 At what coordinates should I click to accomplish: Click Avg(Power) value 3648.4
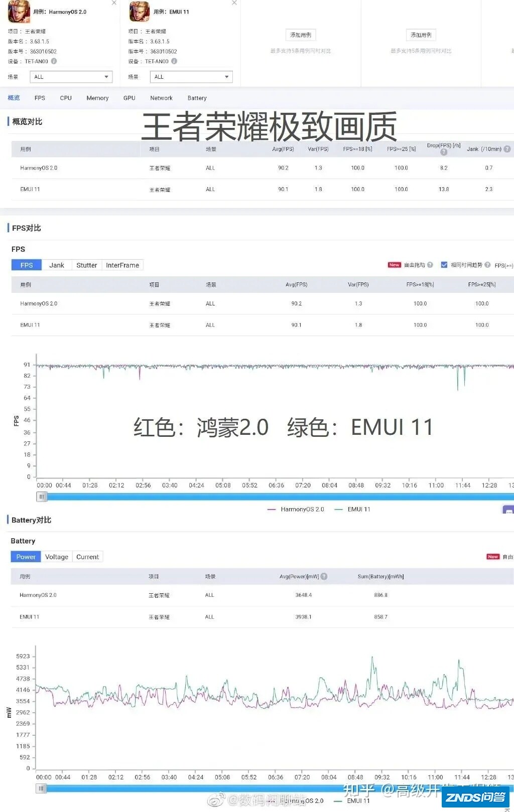click(304, 595)
